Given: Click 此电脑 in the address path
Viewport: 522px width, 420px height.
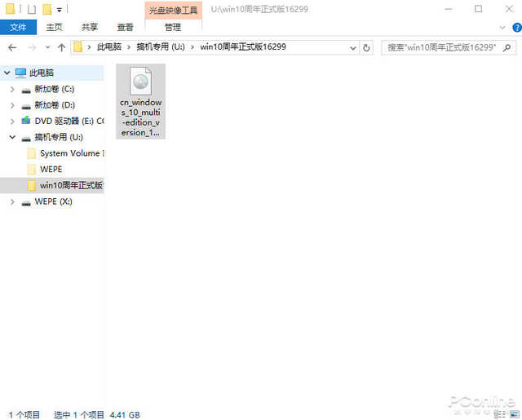Looking at the screenshot, I should [x=108, y=47].
